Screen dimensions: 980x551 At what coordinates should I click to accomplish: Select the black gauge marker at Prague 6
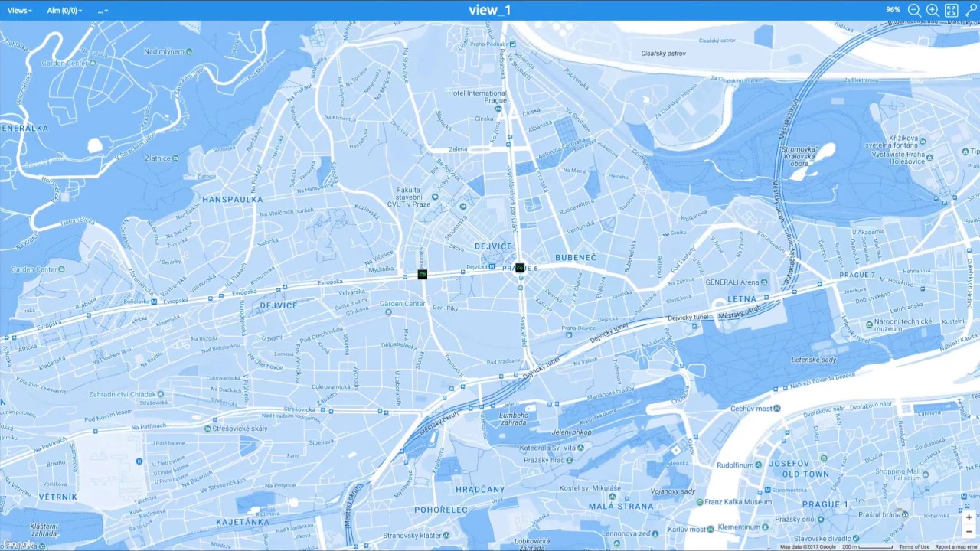(x=519, y=268)
